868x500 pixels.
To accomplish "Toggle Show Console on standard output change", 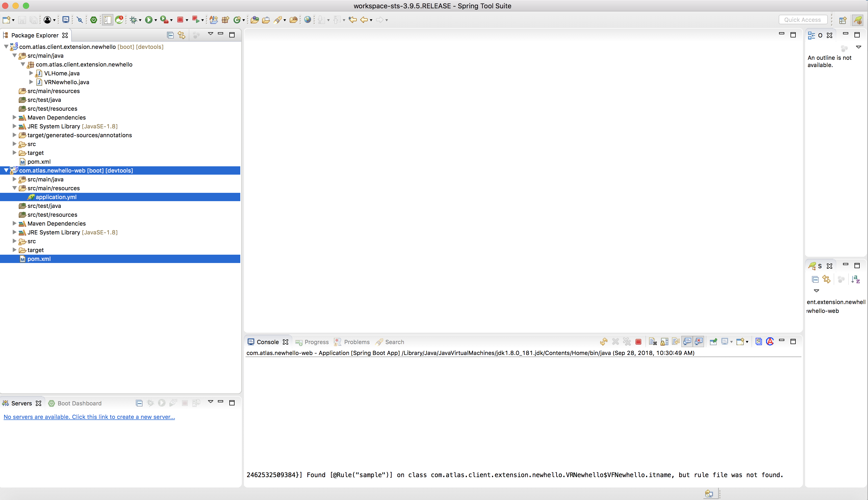I will tap(687, 342).
